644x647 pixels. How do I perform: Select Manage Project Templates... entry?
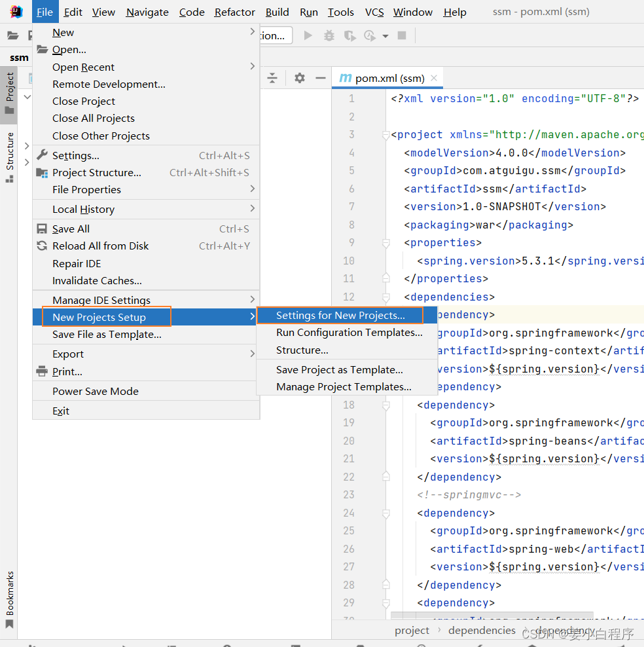coord(344,386)
